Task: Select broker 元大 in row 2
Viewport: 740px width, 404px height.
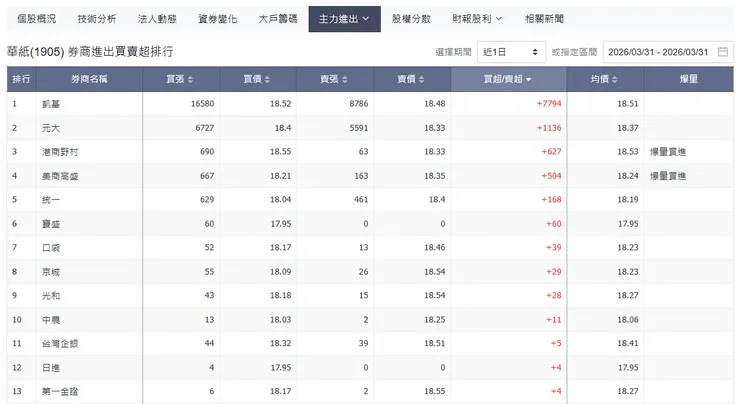Action: 51,128
